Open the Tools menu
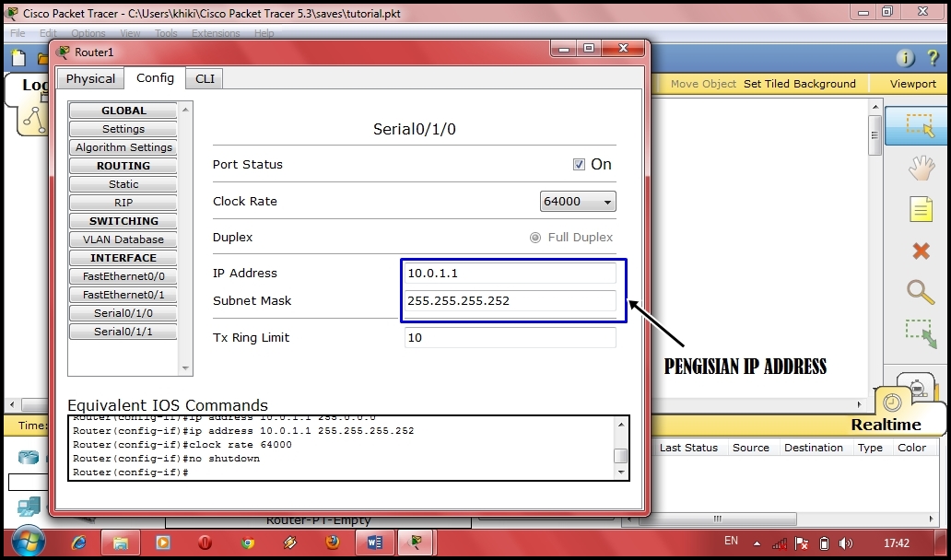 click(x=166, y=33)
